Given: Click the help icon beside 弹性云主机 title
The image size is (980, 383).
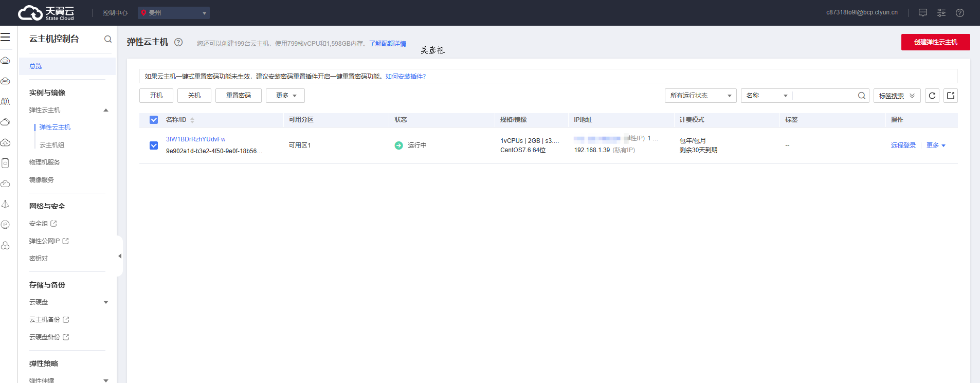Looking at the screenshot, I should [178, 42].
